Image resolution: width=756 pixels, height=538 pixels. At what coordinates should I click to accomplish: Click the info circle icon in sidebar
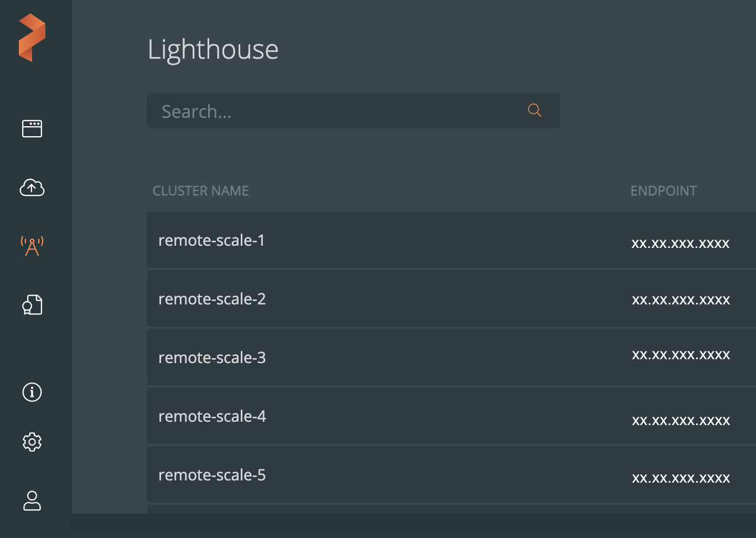32,392
